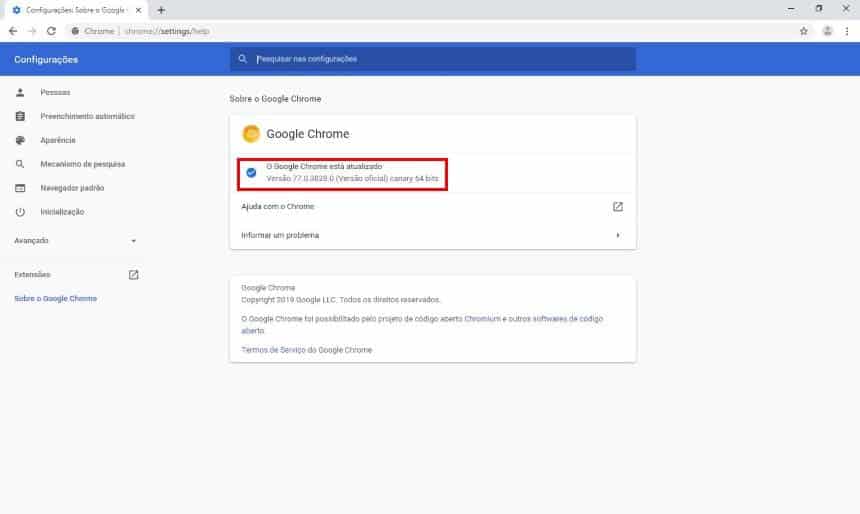Open Termos de Serviço do Google Chrome
The height and width of the screenshot is (514, 860).
point(307,350)
